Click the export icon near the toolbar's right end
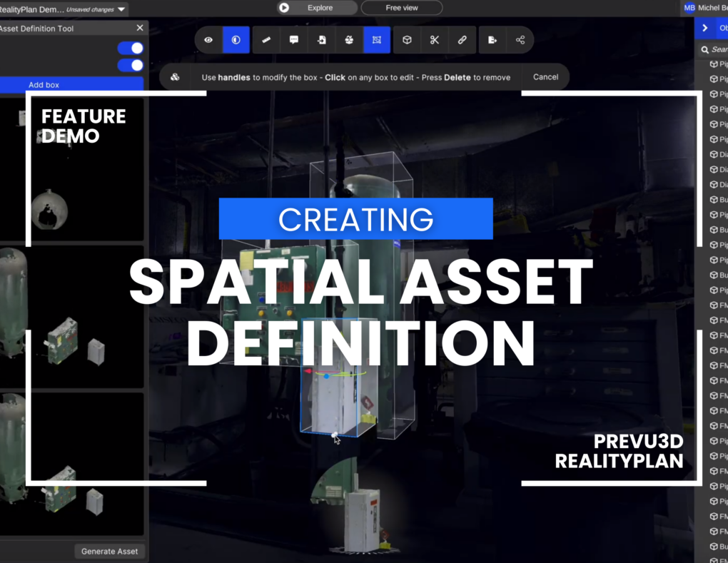The height and width of the screenshot is (563, 728). click(491, 40)
